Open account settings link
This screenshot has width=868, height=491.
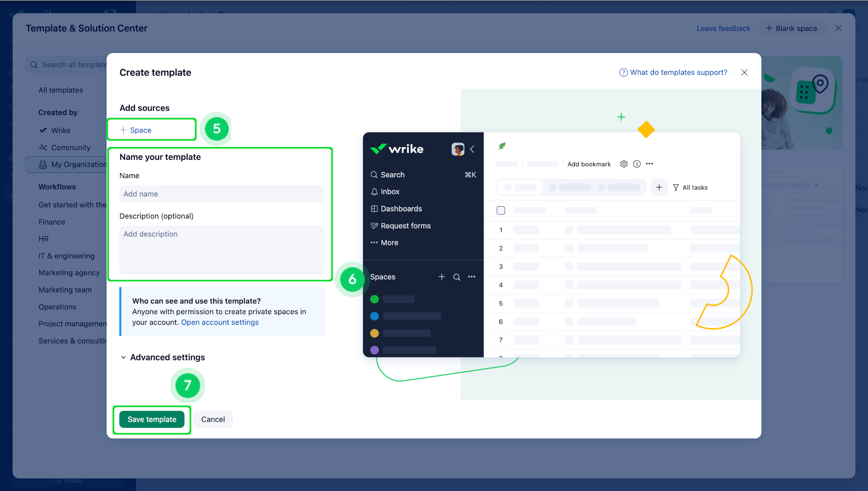click(x=220, y=322)
